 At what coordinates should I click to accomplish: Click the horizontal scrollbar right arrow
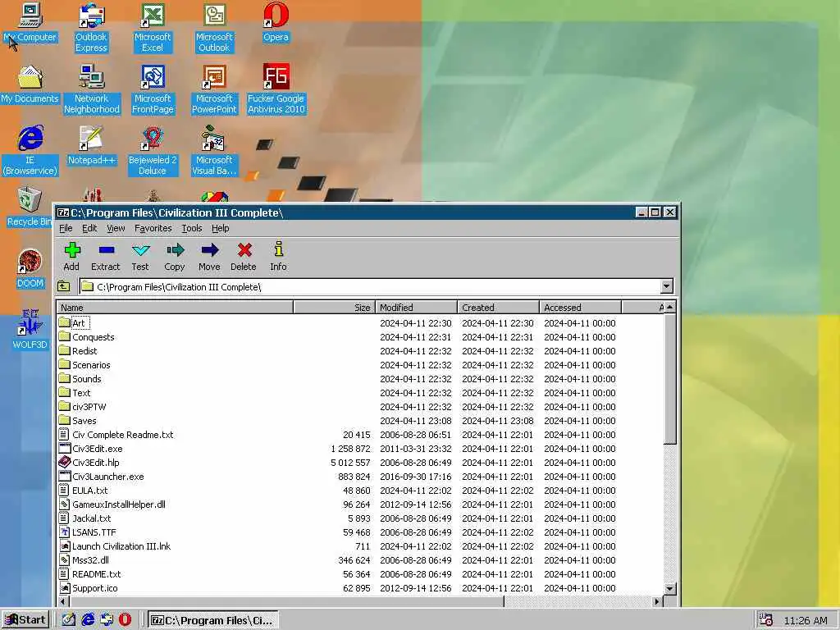pos(657,601)
